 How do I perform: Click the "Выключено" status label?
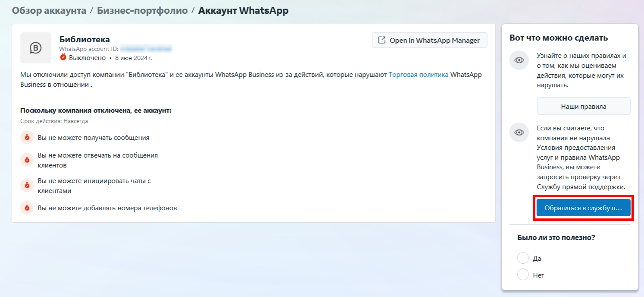point(87,57)
